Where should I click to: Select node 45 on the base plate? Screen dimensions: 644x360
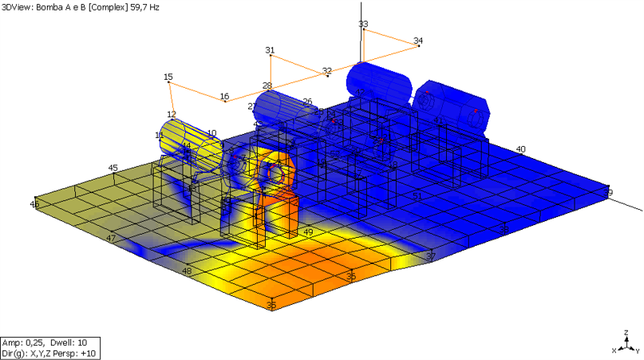coord(113,168)
